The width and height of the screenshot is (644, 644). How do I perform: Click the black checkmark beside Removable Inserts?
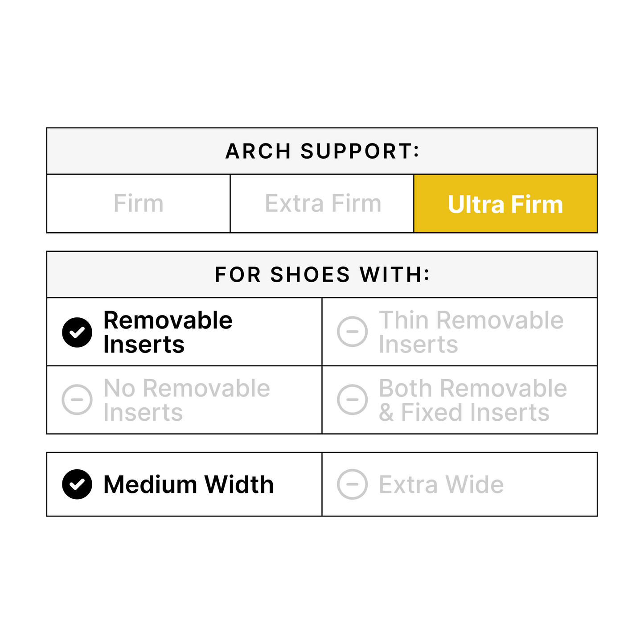pos(77,332)
